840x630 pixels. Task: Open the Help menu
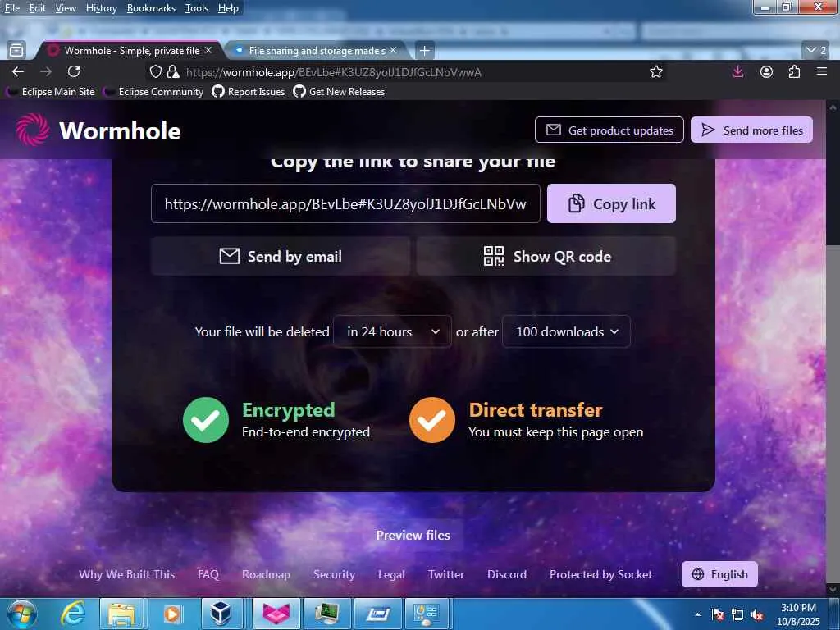(x=228, y=8)
